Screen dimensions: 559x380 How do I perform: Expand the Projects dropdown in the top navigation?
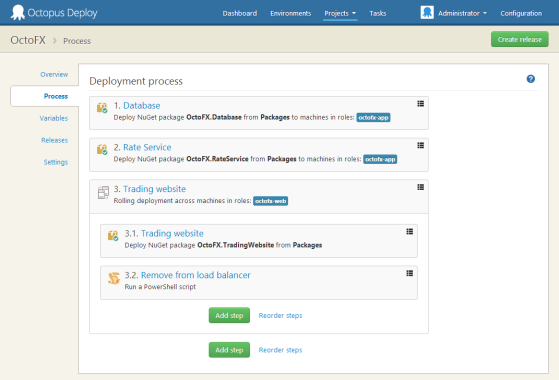[x=340, y=13]
